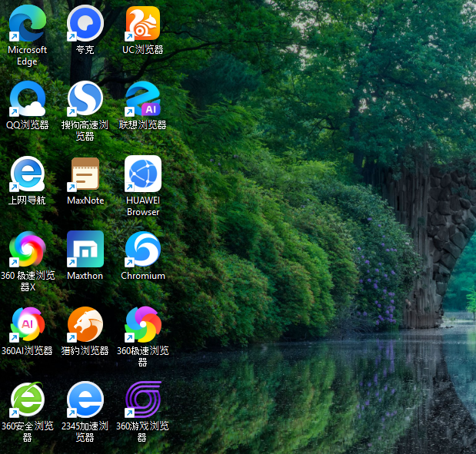The height and width of the screenshot is (454, 476).
Task: Click the "HUAWEI Browser" label text
Action: point(143,206)
